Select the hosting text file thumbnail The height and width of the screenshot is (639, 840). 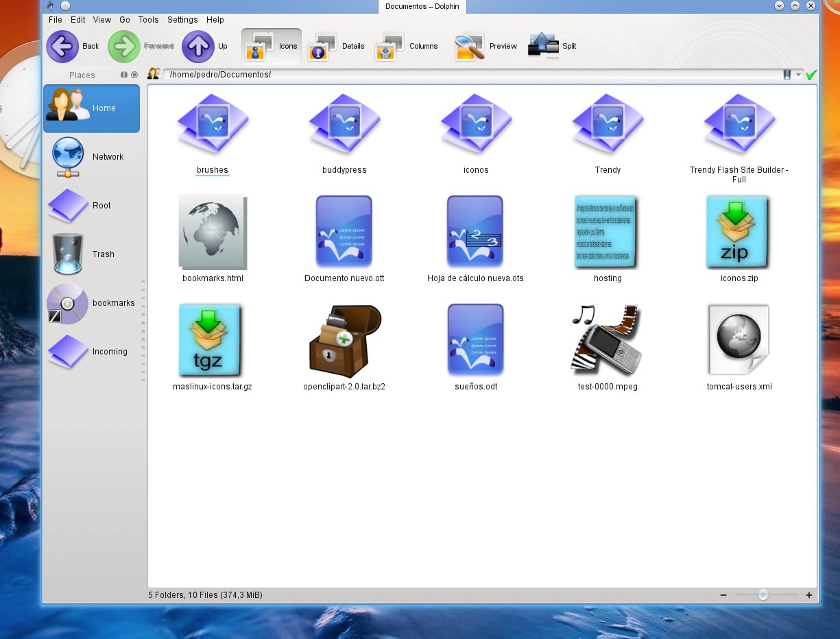pyautogui.click(x=607, y=232)
